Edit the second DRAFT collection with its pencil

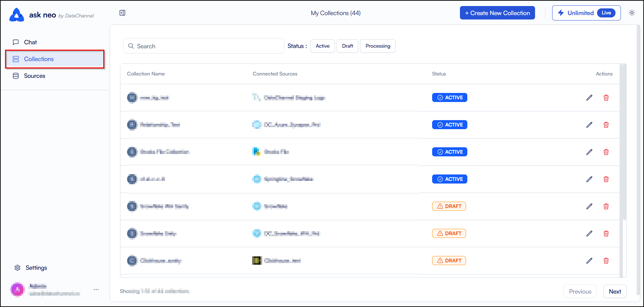click(589, 234)
